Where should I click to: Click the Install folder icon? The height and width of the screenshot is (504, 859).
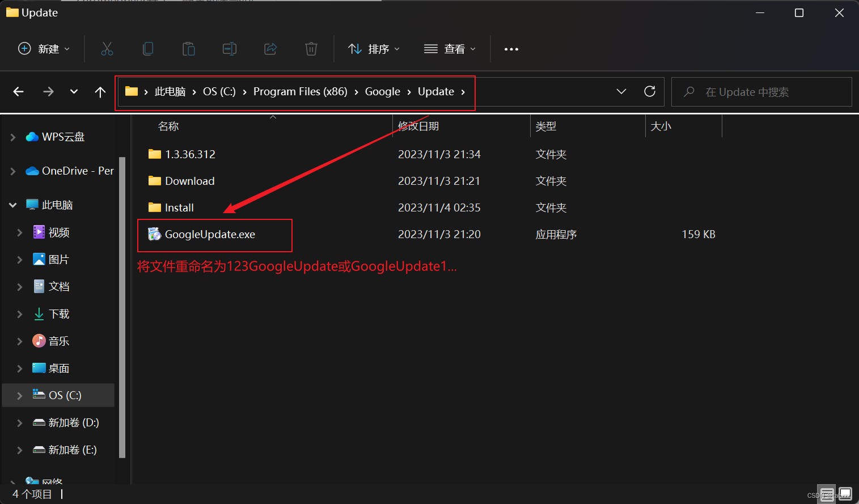(x=154, y=207)
